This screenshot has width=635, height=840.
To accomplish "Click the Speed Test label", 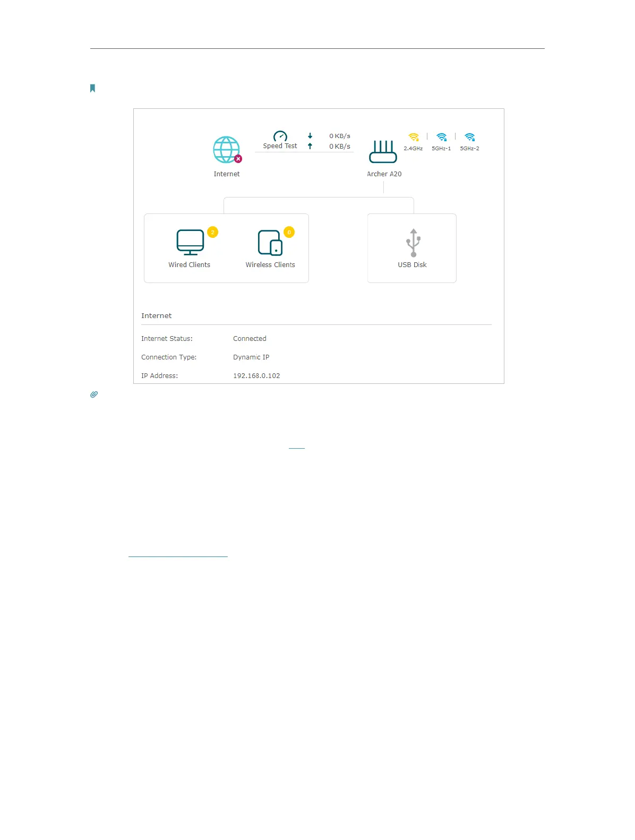I will (x=280, y=146).
